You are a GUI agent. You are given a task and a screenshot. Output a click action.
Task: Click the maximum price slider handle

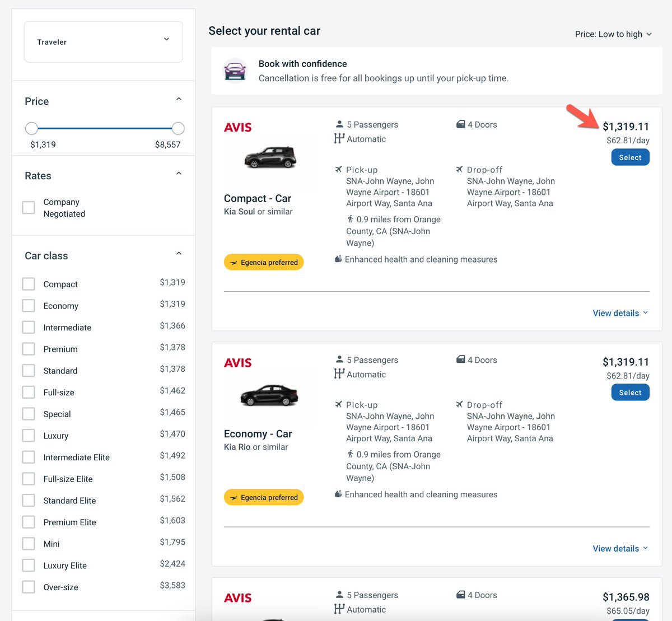coord(178,128)
